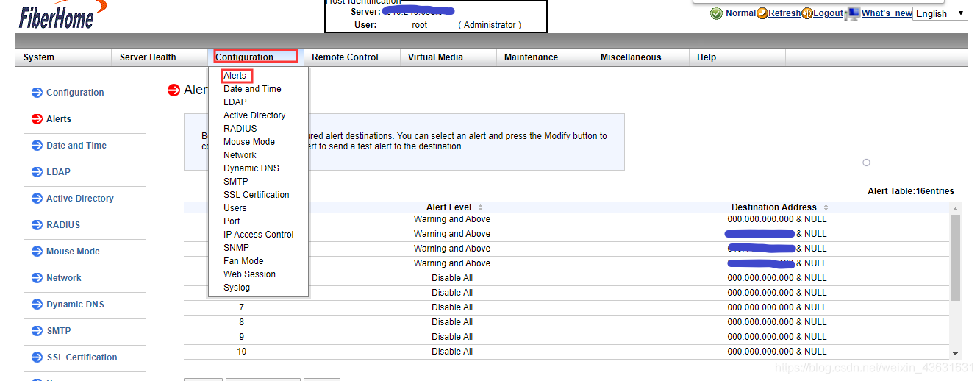This screenshot has height=381, width=980.
Task: Click the red arrow icon beside page title
Action: click(174, 90)
